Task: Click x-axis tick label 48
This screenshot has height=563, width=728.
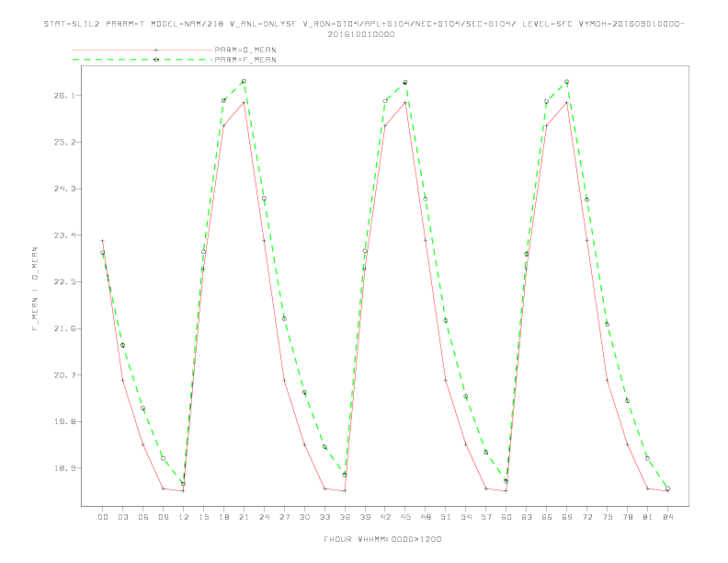Action: click(426, 517)
